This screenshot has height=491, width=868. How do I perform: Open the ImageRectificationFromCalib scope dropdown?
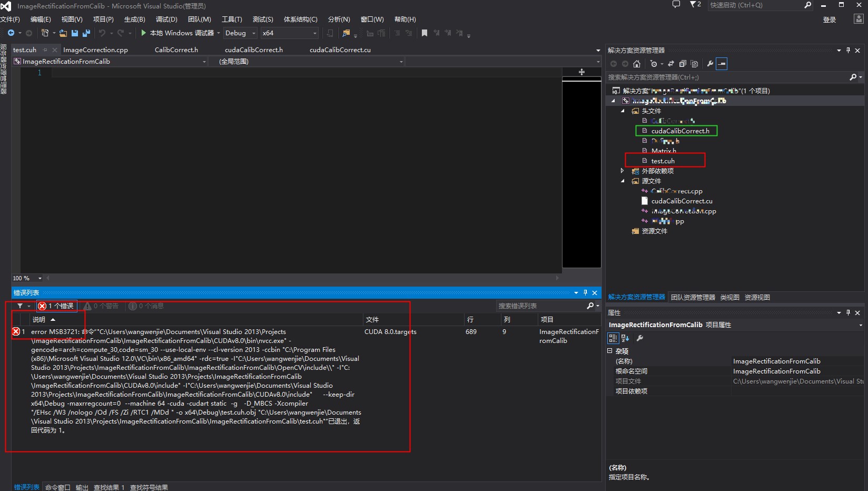tap(110, 62)
